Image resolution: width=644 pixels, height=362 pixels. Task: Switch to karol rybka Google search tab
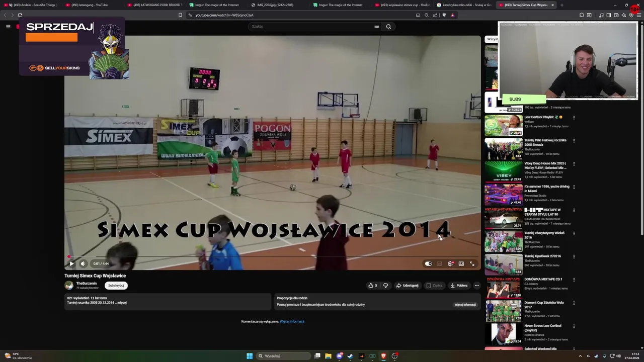point(465,5)
